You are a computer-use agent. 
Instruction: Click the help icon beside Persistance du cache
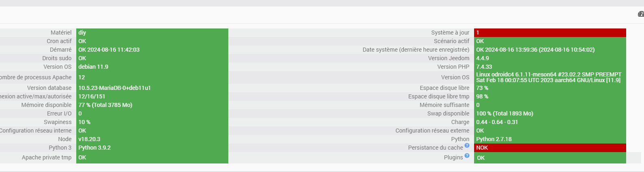[x=467, y=146]
